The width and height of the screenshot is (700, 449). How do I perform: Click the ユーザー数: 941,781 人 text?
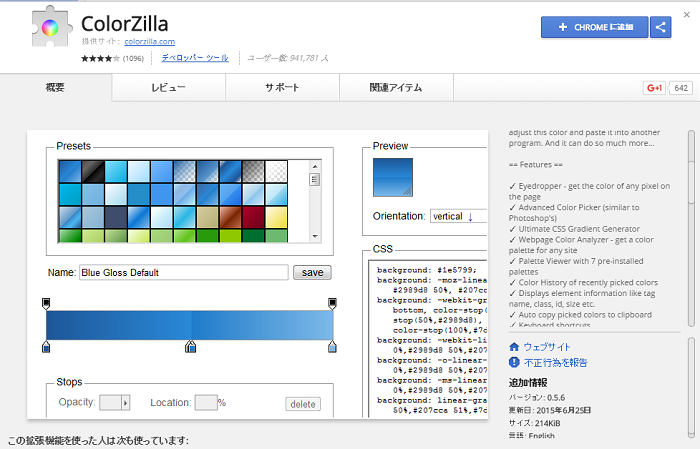point(288,58)
